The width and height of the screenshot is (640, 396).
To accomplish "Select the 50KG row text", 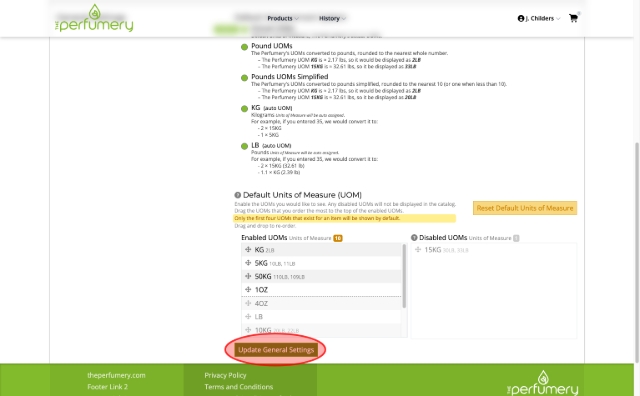I will pos(280,276).
